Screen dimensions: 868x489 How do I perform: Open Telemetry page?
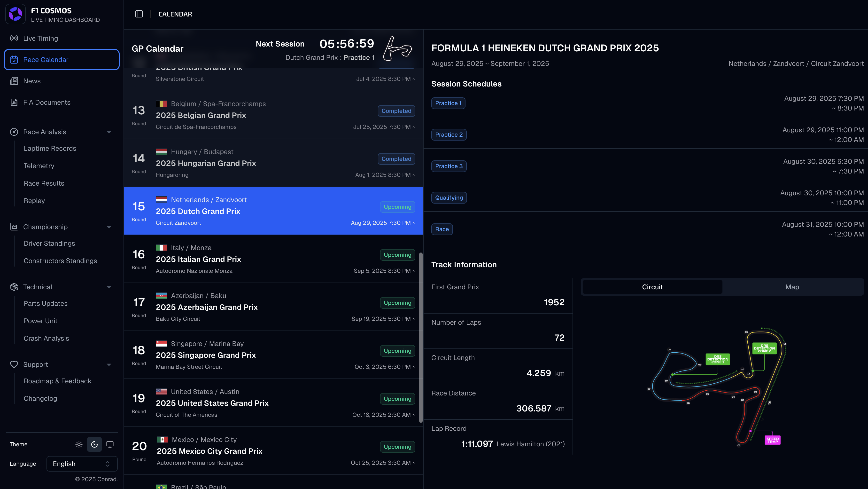(x=39, y=166)
